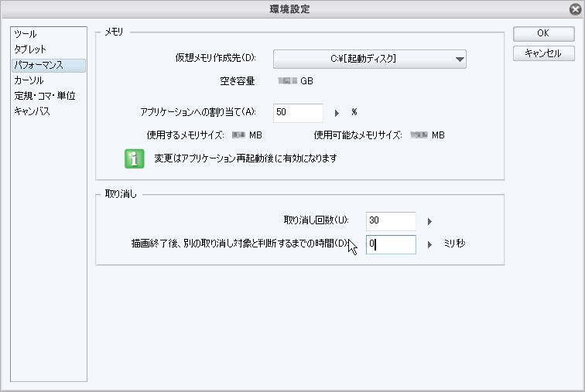Click the 空き容量 label

(x=238, y=81)
